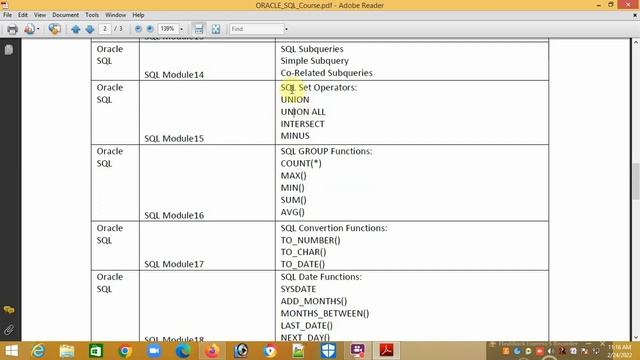The height and width of the screenshot is (360, 640).
Task: Open the Tools menu
Action: pos(92,15)
